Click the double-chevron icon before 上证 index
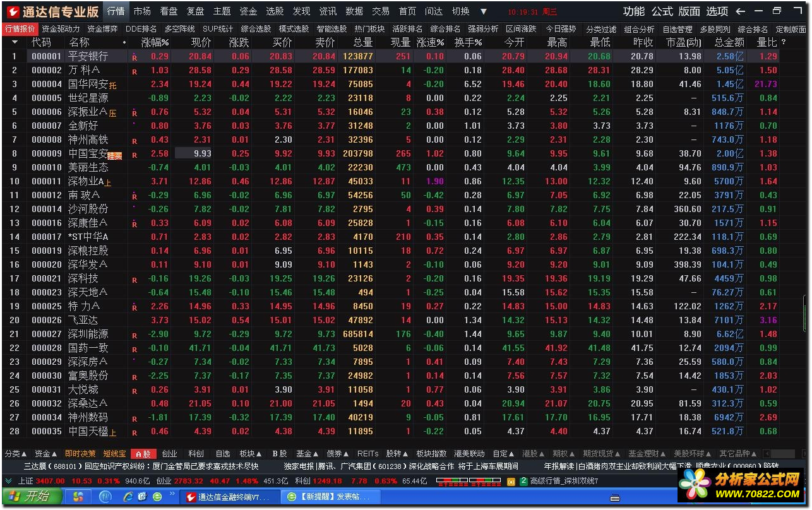This screenshot has width=812, height=510. pos(8,481)
